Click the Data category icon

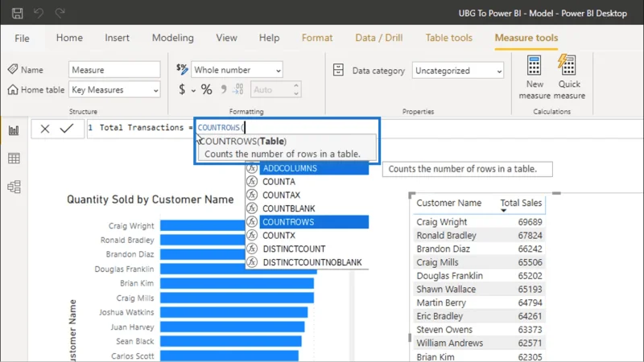(338, 70)
